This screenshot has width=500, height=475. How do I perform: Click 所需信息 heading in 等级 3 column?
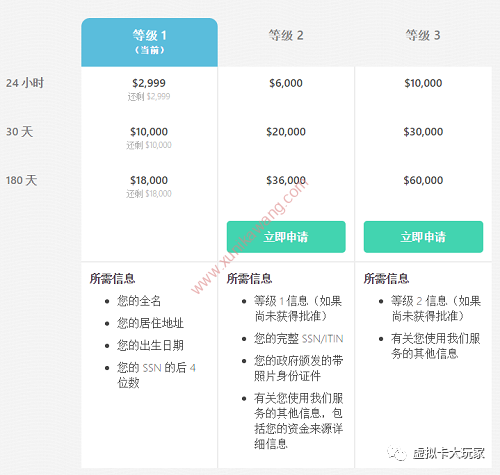click(x=386, y=278)
